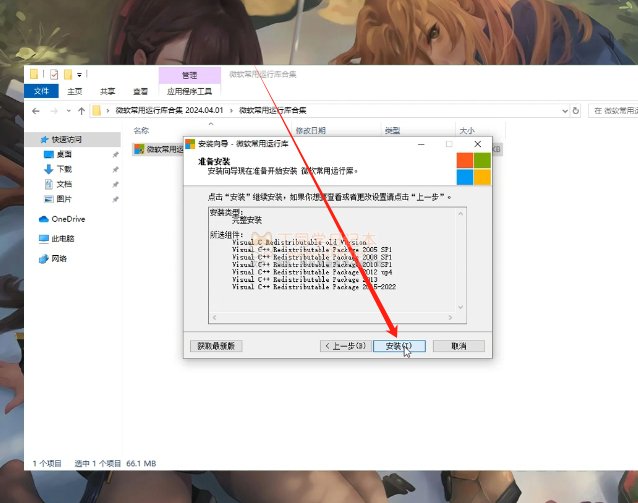Select the 管理 contextual tab

pos(190,75)
